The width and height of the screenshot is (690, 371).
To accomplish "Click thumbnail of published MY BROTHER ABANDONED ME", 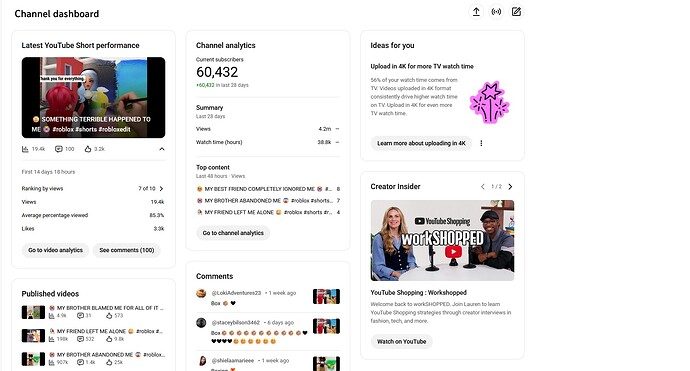I will coord(33,359).
